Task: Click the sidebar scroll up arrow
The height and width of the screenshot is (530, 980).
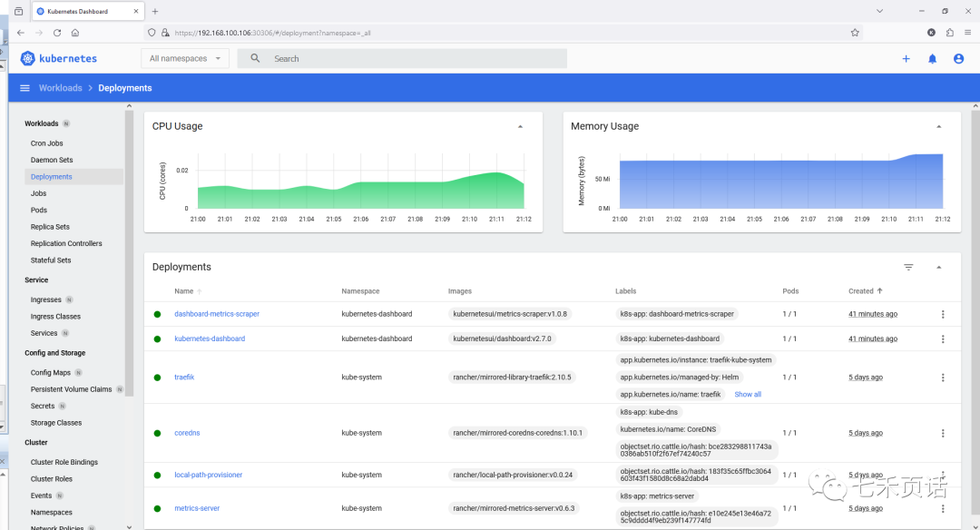Action: point(130,105)
